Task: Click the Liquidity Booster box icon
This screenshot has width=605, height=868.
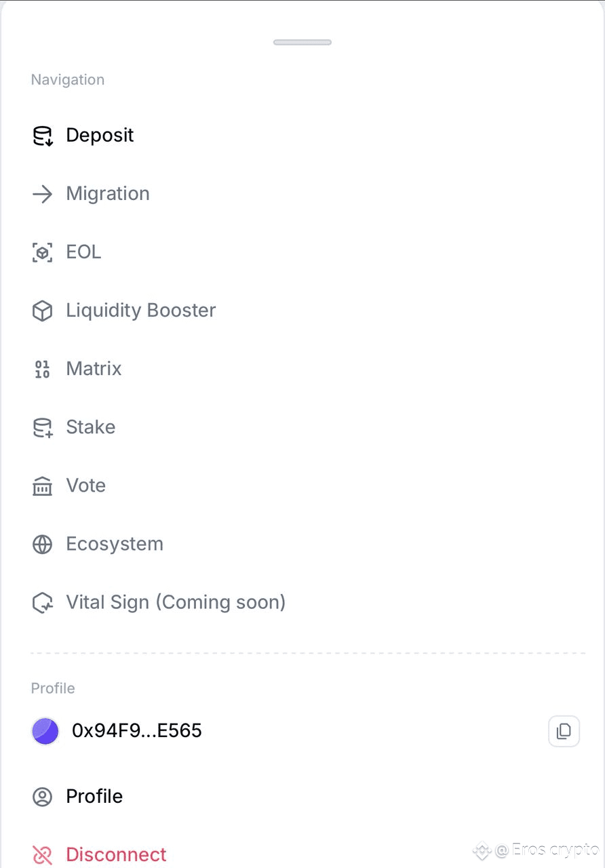Action: tap(43, 311)
